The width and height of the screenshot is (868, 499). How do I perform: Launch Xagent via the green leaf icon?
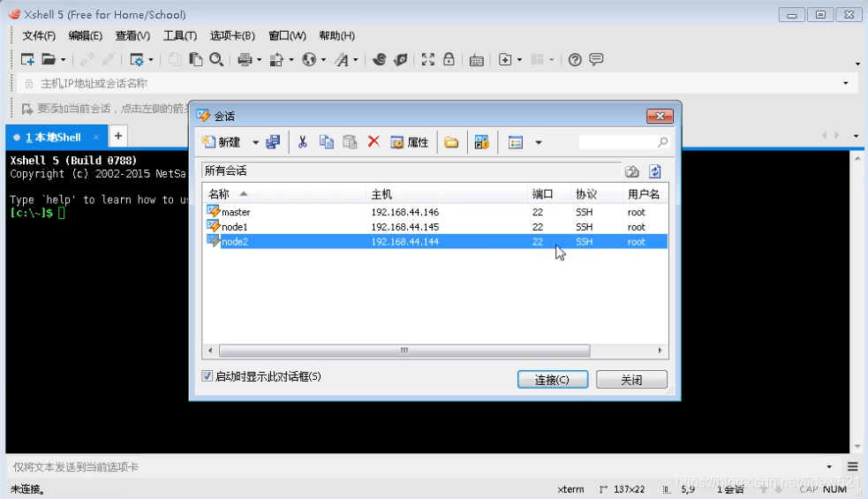[x=400, y=59]
